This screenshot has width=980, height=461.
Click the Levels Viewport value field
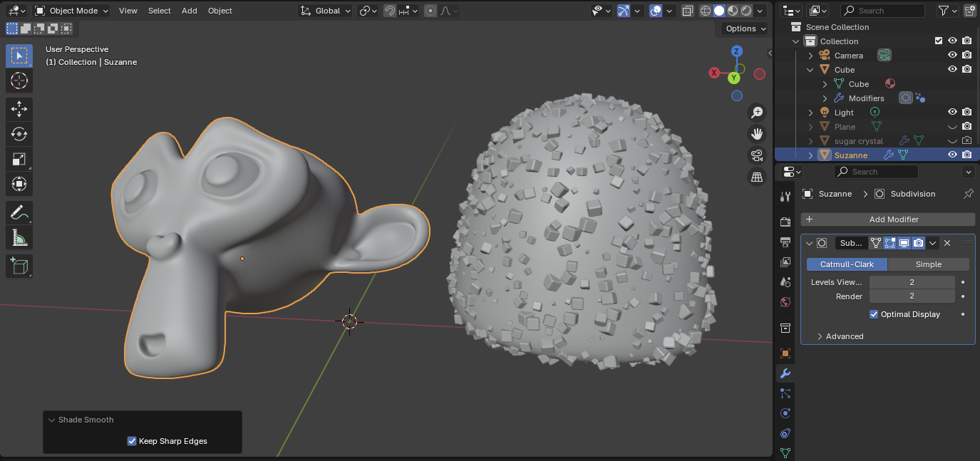pyautogui.click(x=912, y=282)
